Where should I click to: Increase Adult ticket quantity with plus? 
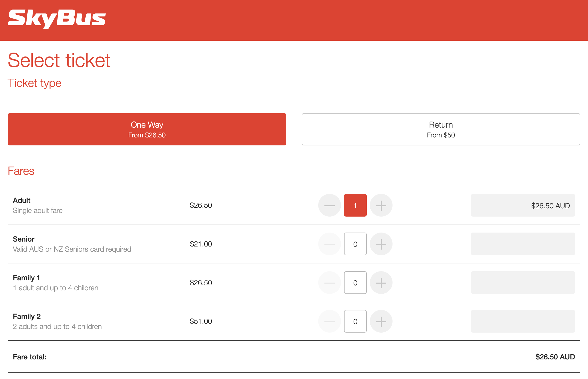point(381,205)
